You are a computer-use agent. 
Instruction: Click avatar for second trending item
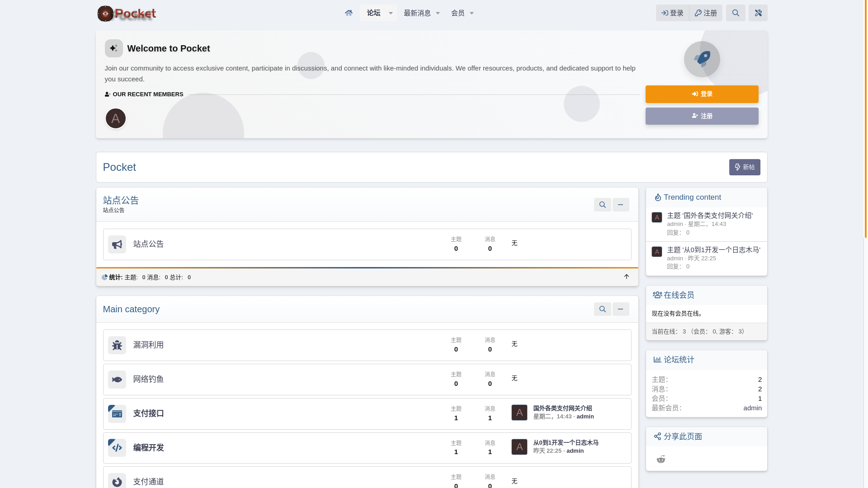pos(657,252)
